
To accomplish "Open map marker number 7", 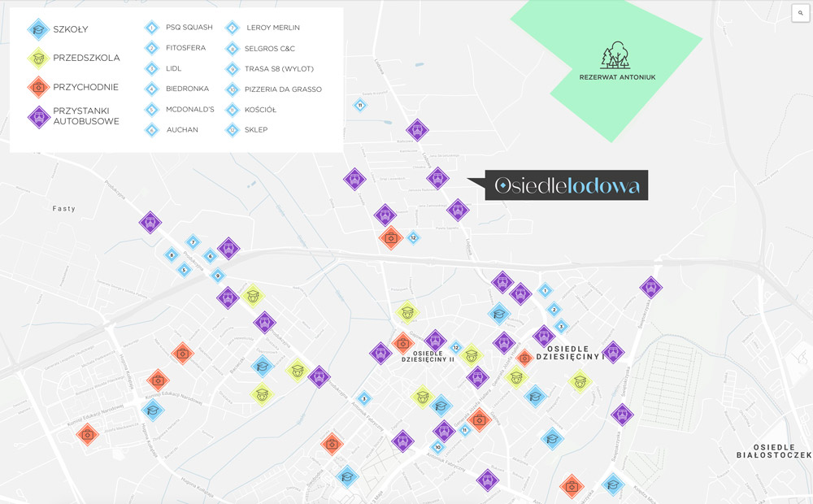I will [x=193, y=241].
